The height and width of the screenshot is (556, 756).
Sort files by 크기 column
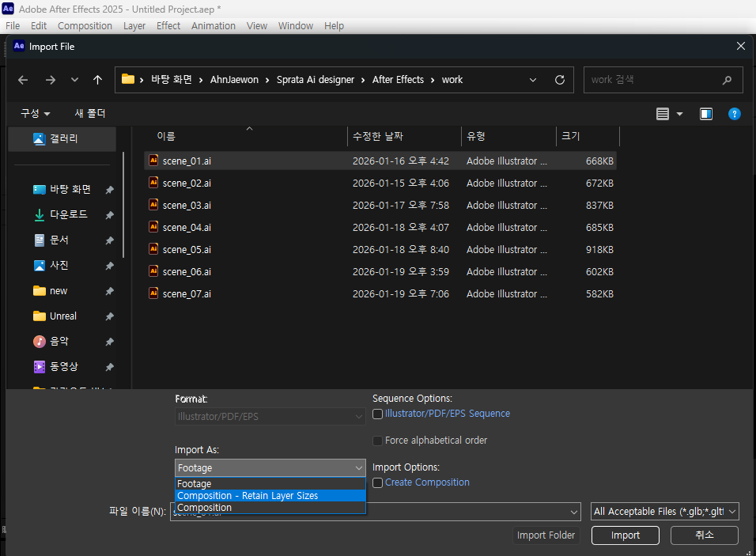(x=588, y=137)
